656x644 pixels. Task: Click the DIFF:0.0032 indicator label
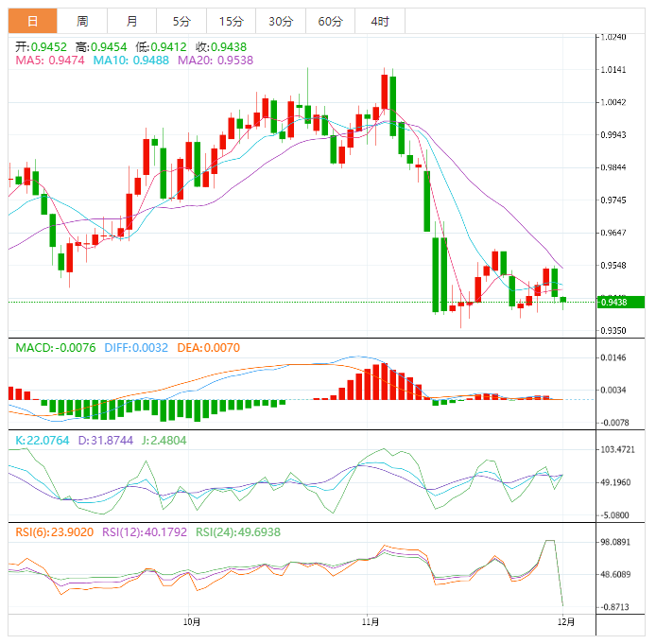[136, 348]
